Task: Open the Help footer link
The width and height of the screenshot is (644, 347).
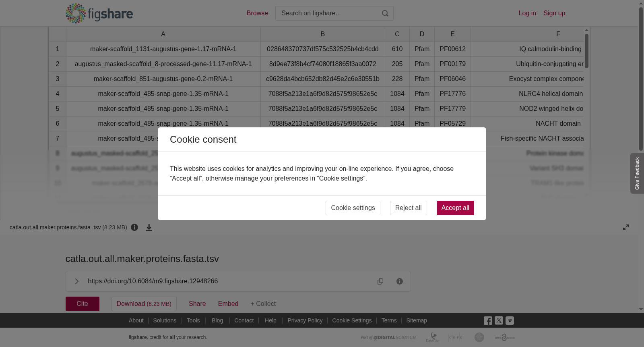Action: coord(270,320)
